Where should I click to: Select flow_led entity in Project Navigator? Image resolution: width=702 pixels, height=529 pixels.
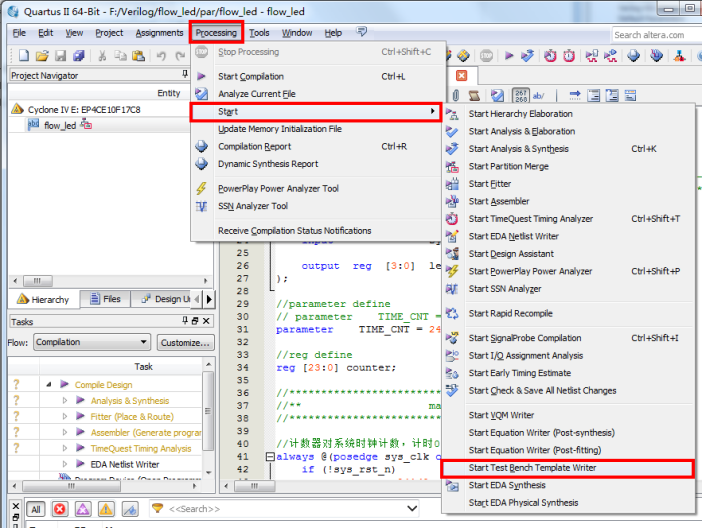click(60, 125)
